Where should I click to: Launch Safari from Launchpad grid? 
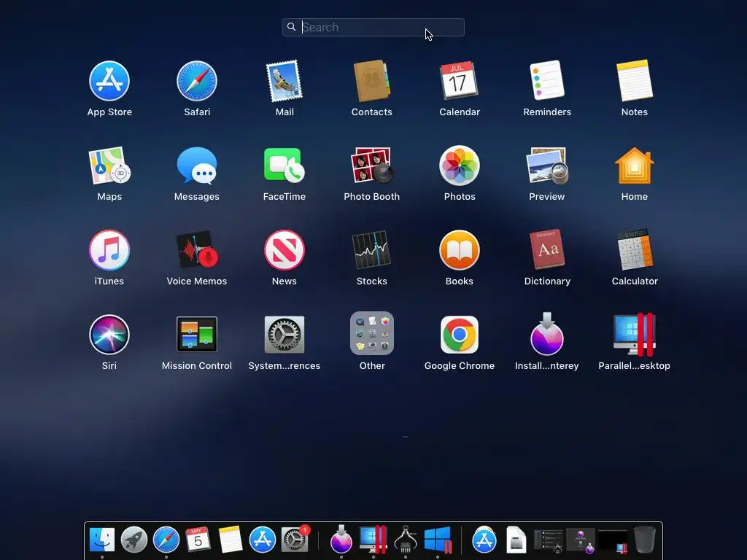coord(197,81)
